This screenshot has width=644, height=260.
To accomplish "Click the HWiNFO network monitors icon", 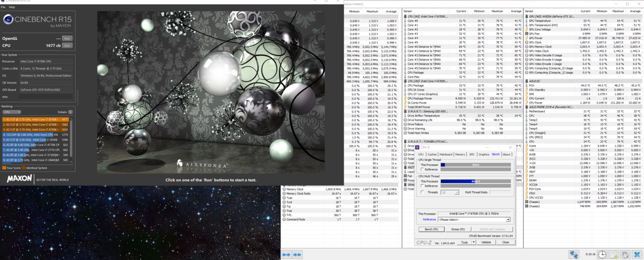I will pyautogui.click(x=574, y=254).
